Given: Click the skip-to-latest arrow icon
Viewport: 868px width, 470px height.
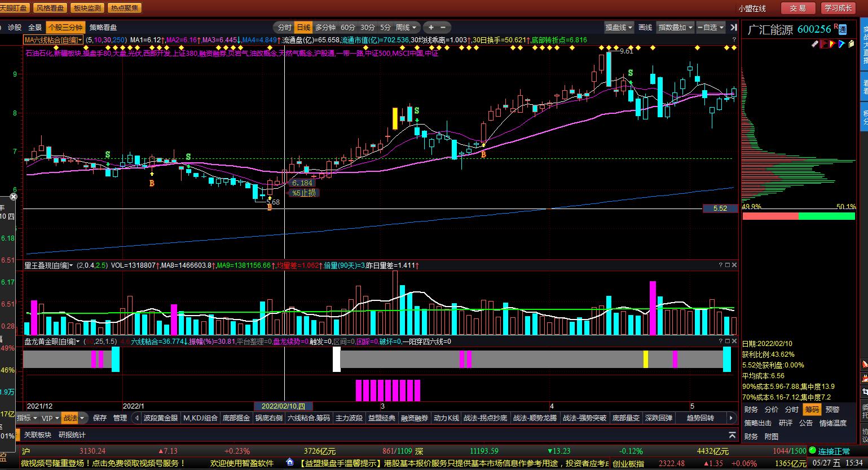Looking at the screenshot, I should 733,27.
